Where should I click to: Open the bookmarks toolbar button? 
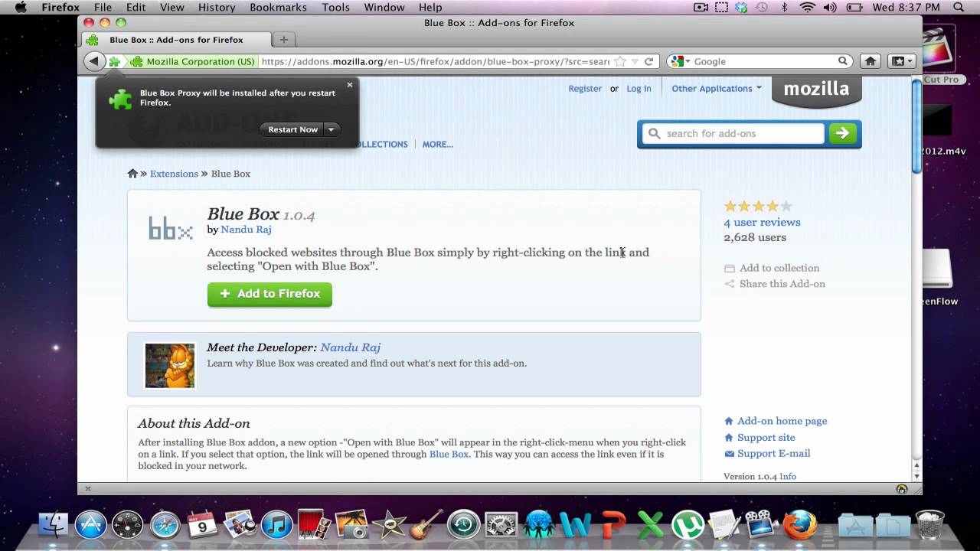(901, 61)
